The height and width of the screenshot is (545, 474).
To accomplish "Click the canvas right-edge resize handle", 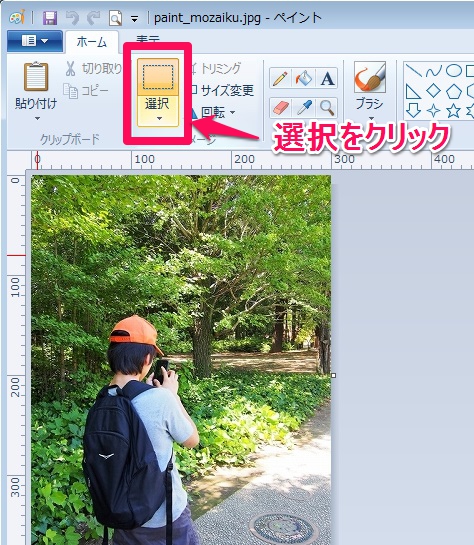I will (334, 375).
